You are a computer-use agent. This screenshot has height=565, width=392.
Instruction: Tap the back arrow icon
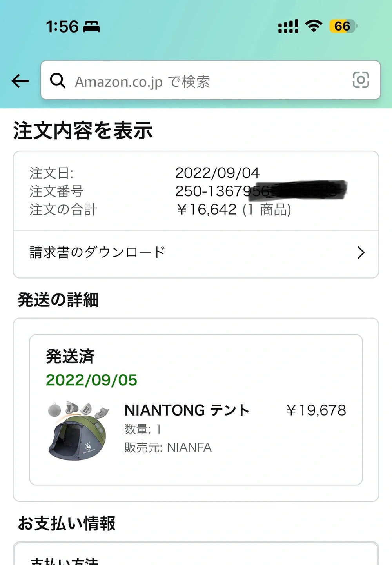20,81
